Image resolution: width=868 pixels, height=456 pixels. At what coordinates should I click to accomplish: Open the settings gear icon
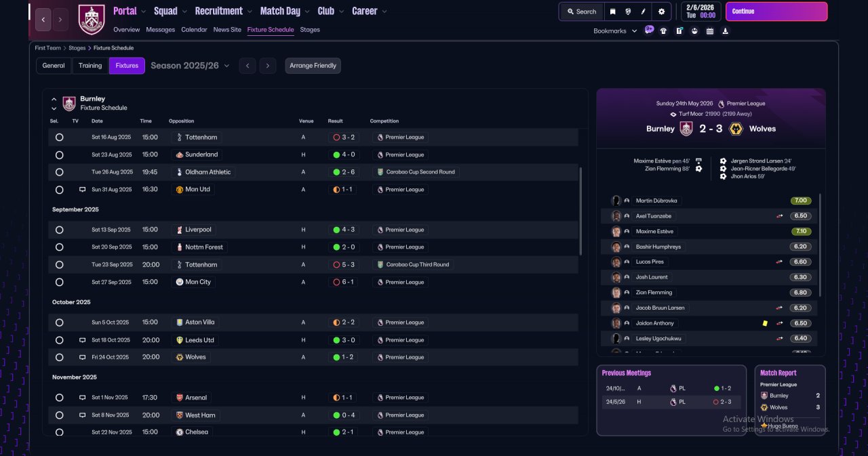661,12
